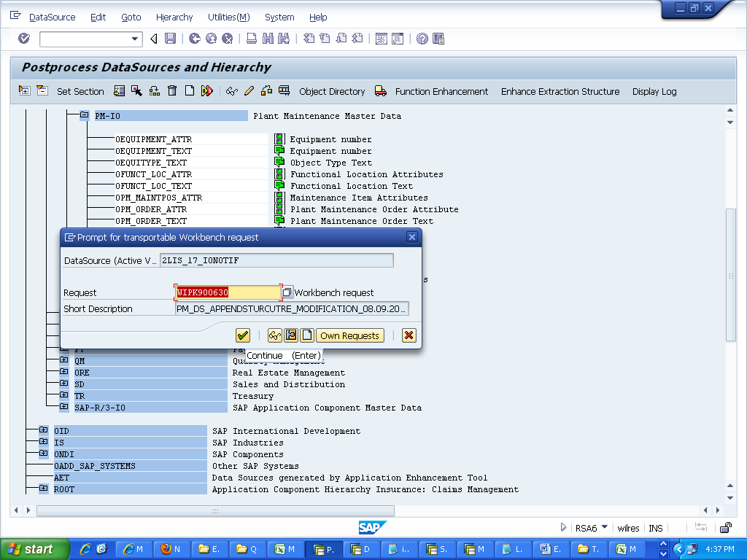The width and height of the screenshot is (747, 560).
Task: Open the Goto menu
Action: pos(131,17)
